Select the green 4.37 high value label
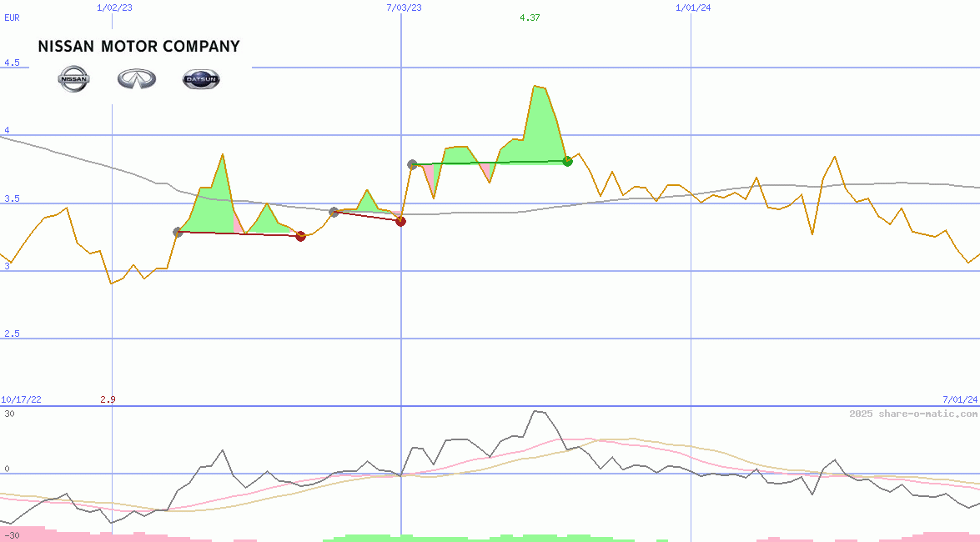Image resolution: width=980 pixels, height=542 pixels. [530, 18]
